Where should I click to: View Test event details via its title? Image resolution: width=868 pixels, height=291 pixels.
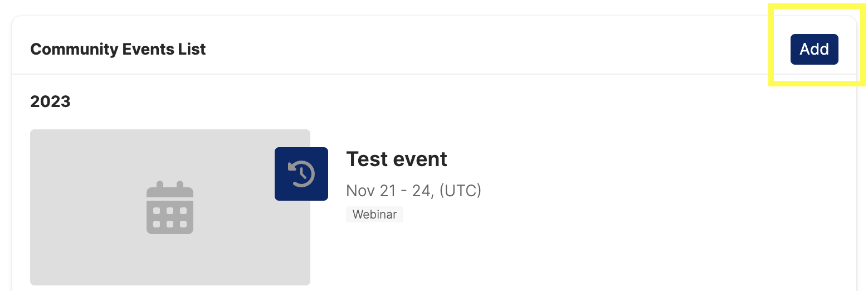[397, 159]
